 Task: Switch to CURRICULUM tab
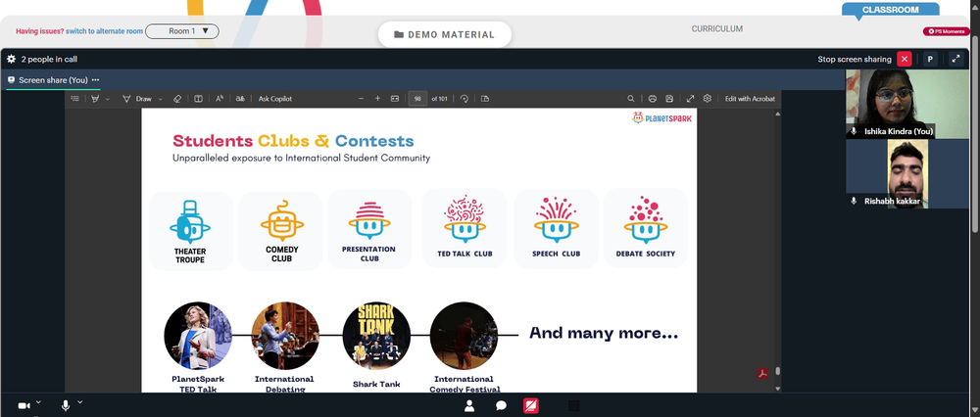(x=717, y=28)
